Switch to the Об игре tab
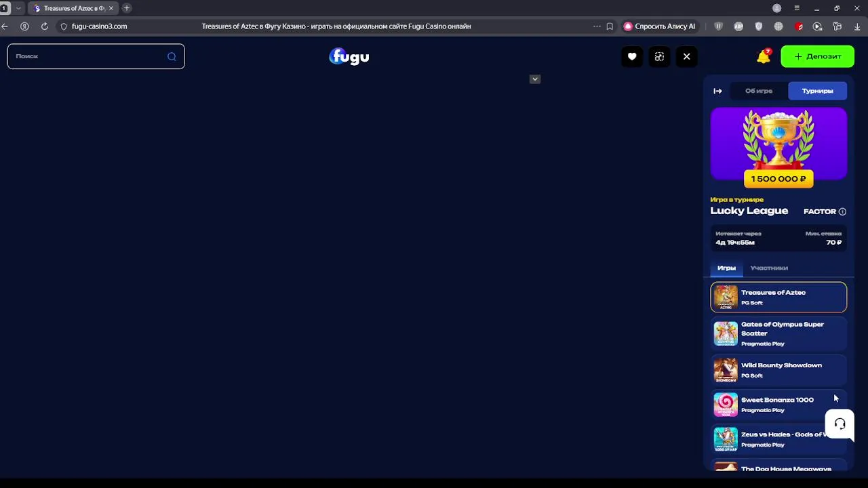Viewport: 868px width, 488px height. click(x=759, y=91)
